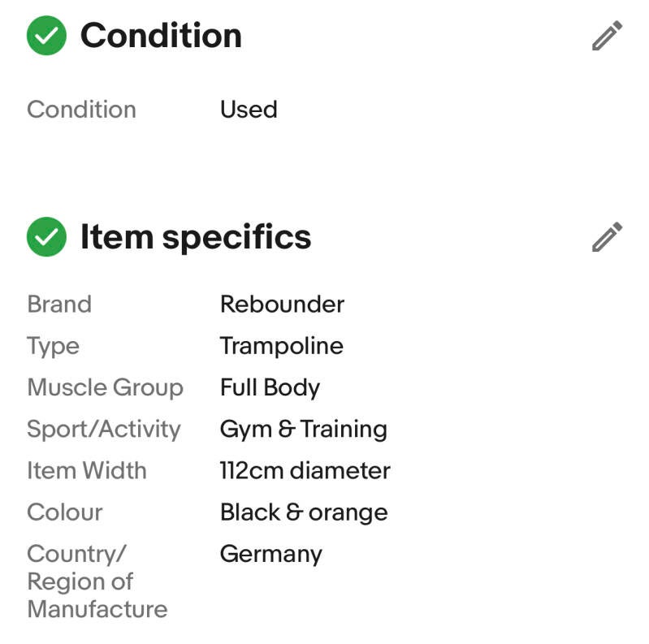Tap the Muscle Group field label
Image resolution: width=649 pixels, height=644 pixels.
click(x=105, y=387)
